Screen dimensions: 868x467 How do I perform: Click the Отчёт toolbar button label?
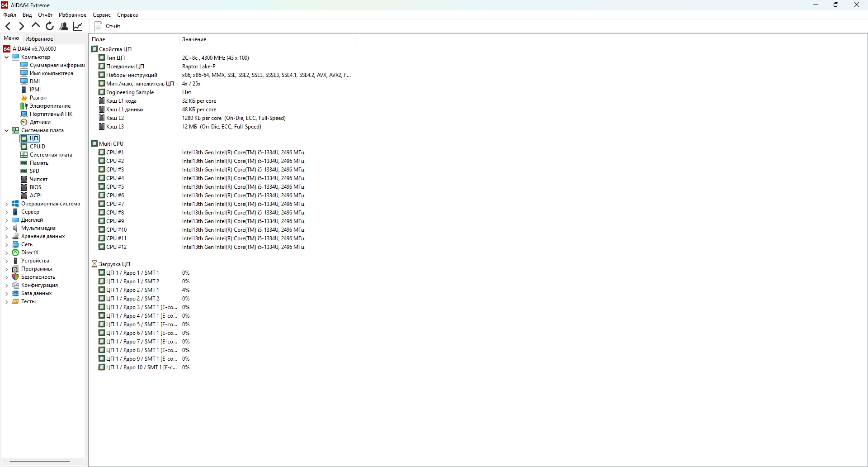coord(113,26)
